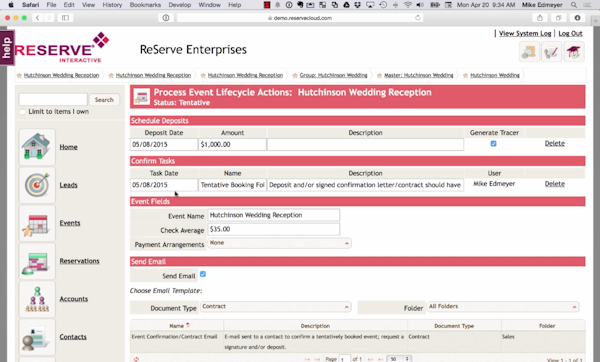This screenshot has width=600, height=362.
Task: Click the Event Name field
Action: [274, 215]
